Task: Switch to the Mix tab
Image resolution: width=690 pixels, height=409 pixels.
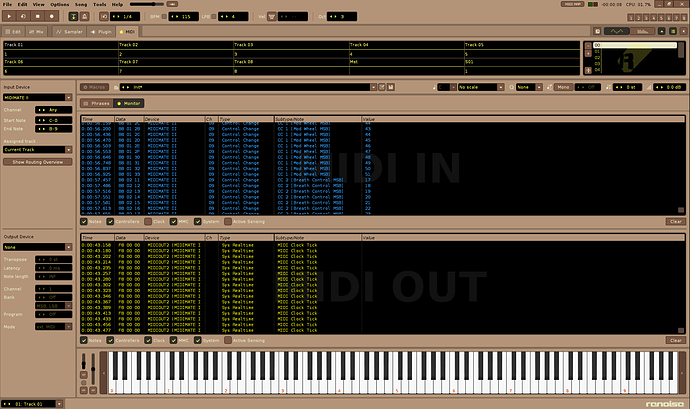Action: [x=36, y=32]
